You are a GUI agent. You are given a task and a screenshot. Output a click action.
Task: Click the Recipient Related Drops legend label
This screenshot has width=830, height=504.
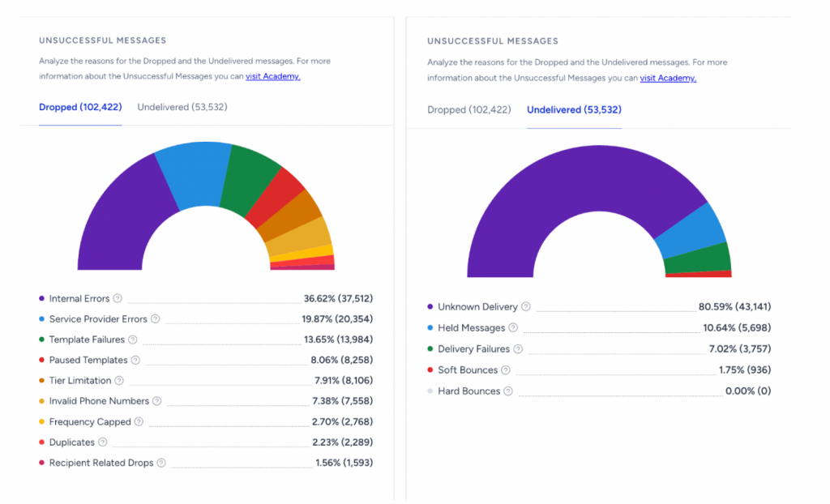pyautogui.click(x=101, y=463)
